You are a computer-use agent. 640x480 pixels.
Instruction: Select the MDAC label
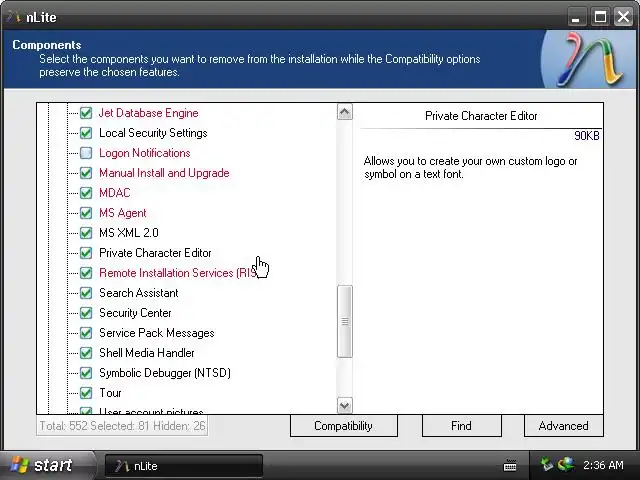115,193
